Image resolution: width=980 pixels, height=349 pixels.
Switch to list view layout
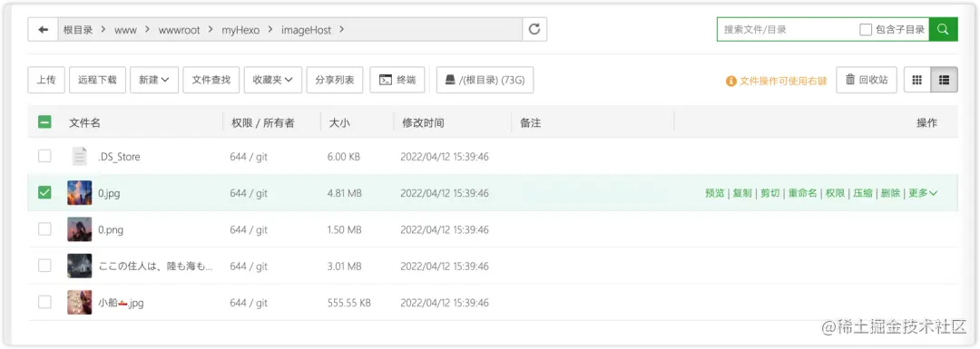tap(945, 80)
